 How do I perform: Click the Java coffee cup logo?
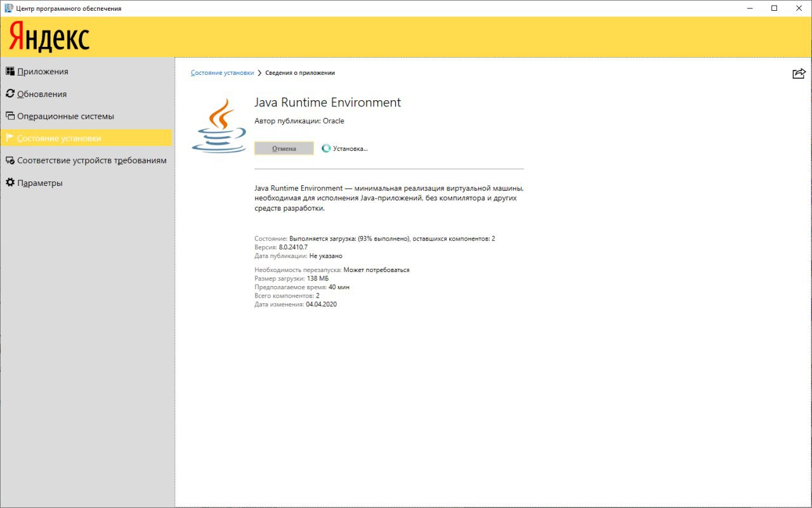pos(219,126)
